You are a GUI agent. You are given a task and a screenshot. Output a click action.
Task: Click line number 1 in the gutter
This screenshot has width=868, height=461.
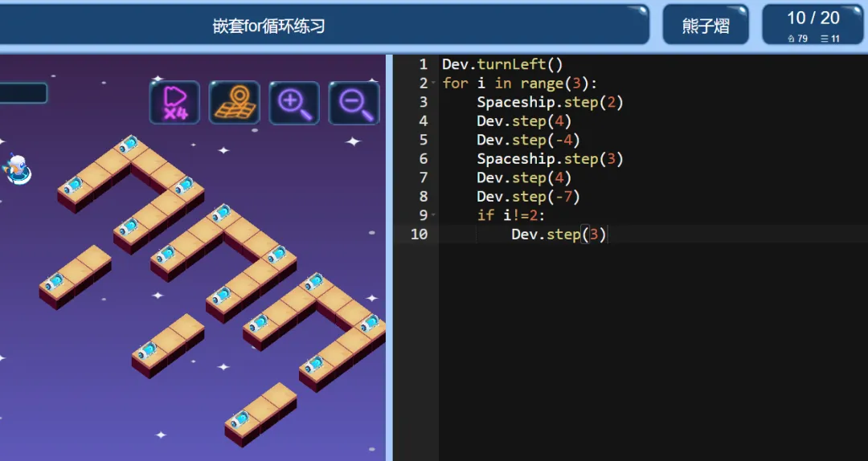point(423,64)
